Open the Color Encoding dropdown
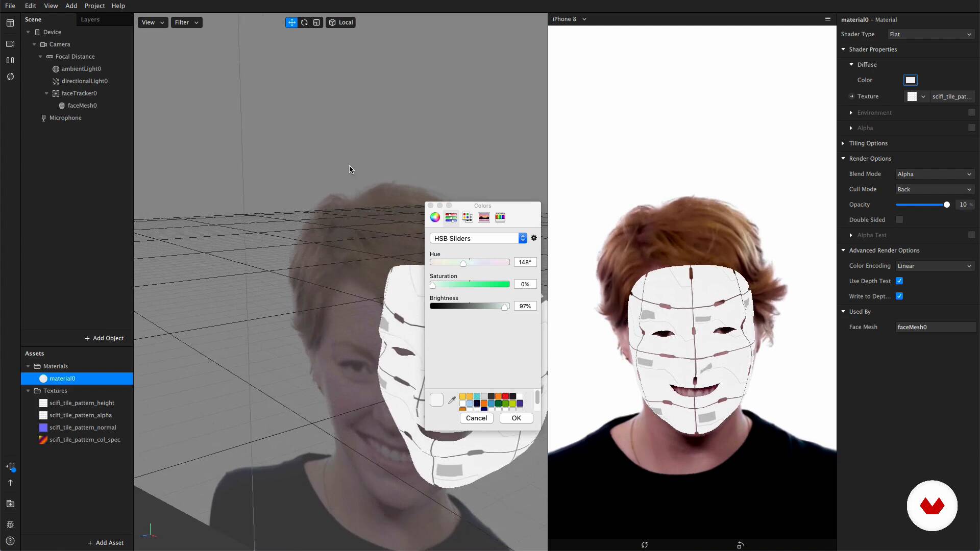Viewport: 980px width, 551px height. click(x=935, y=266)
